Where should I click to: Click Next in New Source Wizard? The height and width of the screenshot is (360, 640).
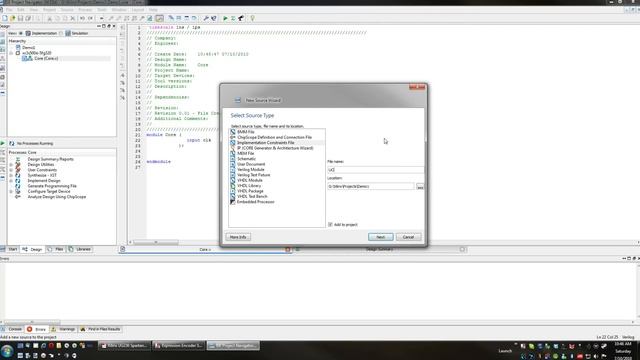tap(380, 237)
